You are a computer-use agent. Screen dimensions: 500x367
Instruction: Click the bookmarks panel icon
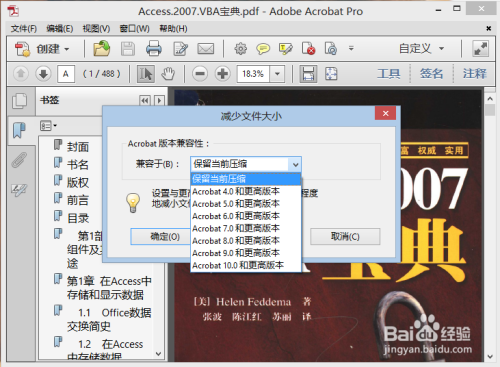(19, 129)
